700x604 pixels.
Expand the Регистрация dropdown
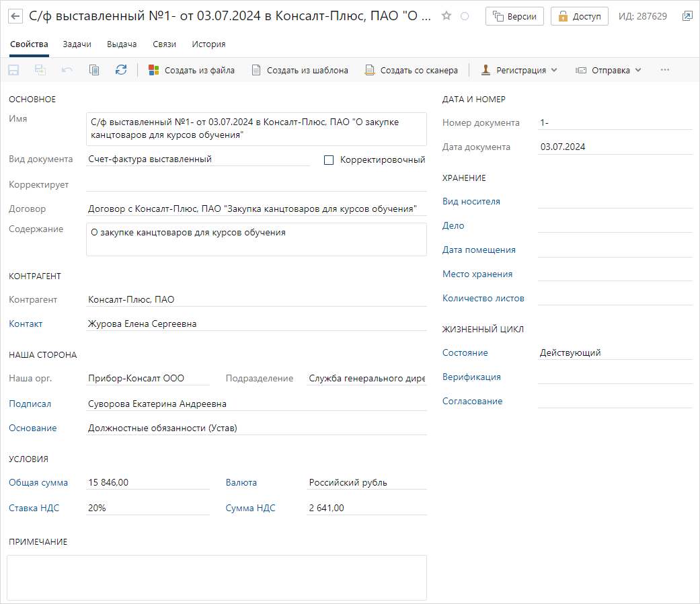coord(519,70)
